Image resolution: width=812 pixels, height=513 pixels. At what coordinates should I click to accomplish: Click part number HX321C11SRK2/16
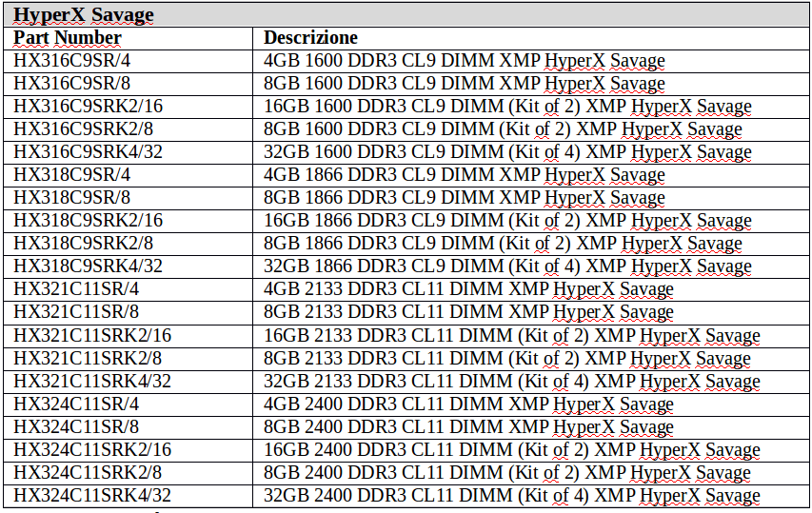click(92, 335)
